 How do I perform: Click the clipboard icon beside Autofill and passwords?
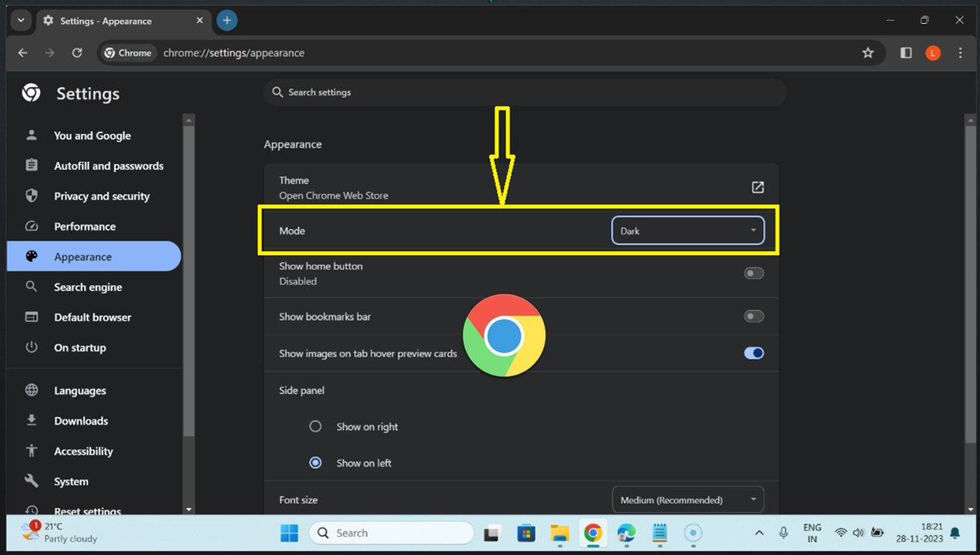click(32, 166)
